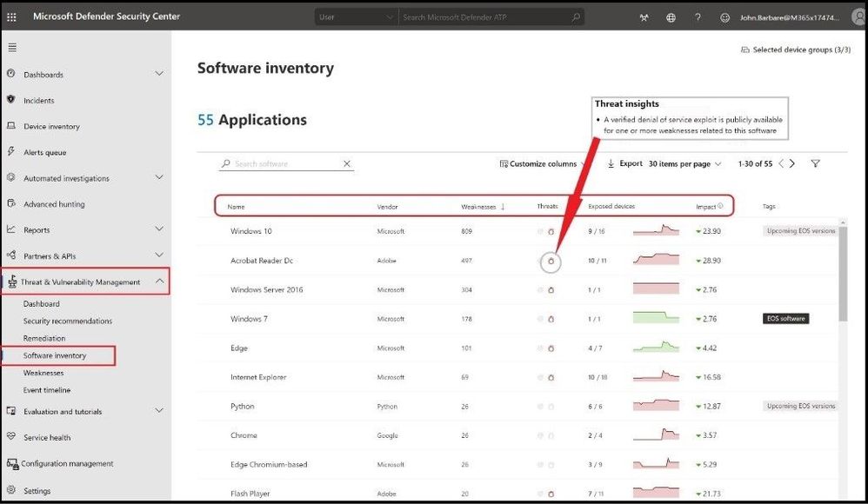Sort by Weaknesses column arrow
868x504 pixels.
tap(503, 207)
